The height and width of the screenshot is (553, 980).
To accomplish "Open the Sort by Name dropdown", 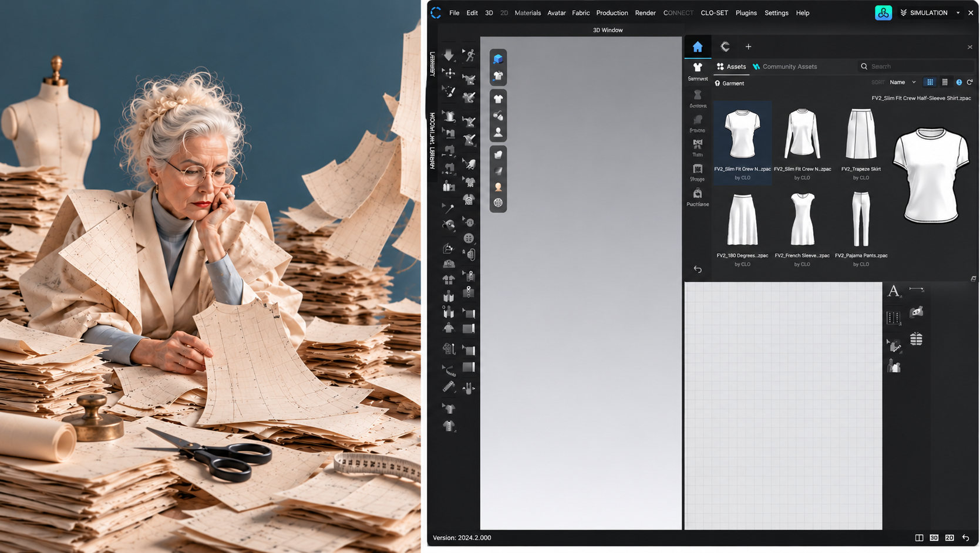I will pyautogui.click(x=902, y=82).
